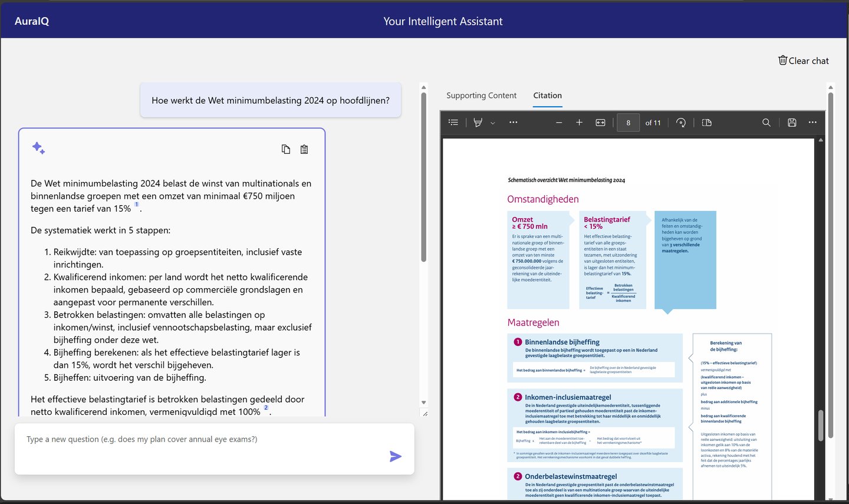Image resolution: width=849 pixels, height=504 pixels.
Task: Open the right PDF toolbar more-options menu
Action: click(812, 123)
